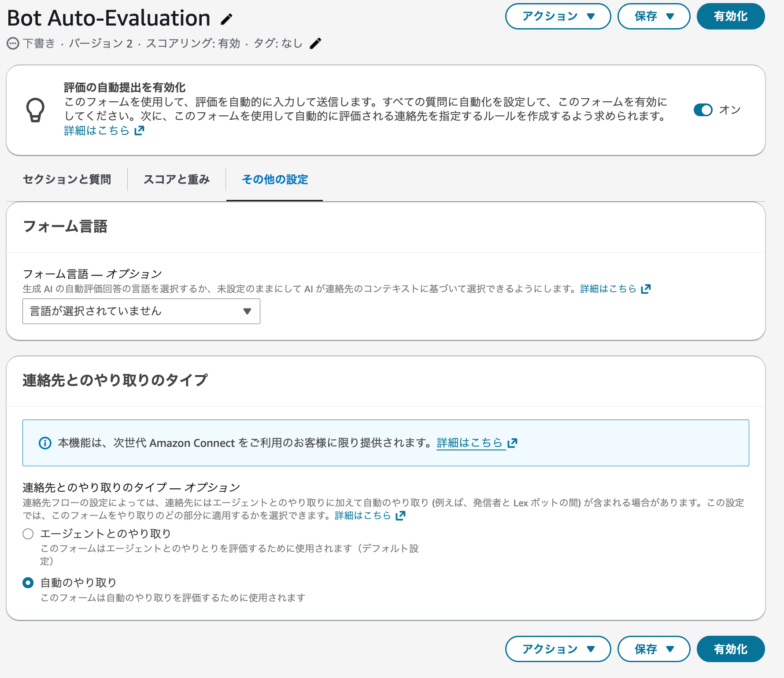Click the 有効化 button at the top
Screen dimensions: 784x678
coord(730,16)
